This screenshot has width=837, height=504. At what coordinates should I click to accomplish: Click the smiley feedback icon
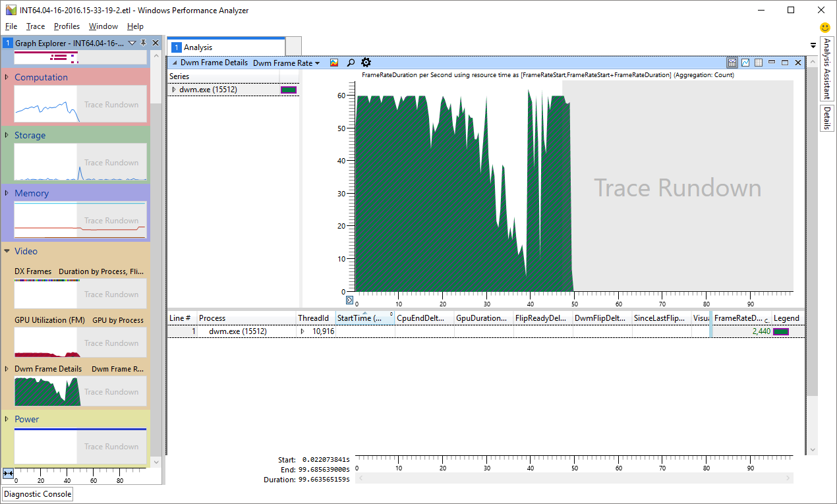824,28
